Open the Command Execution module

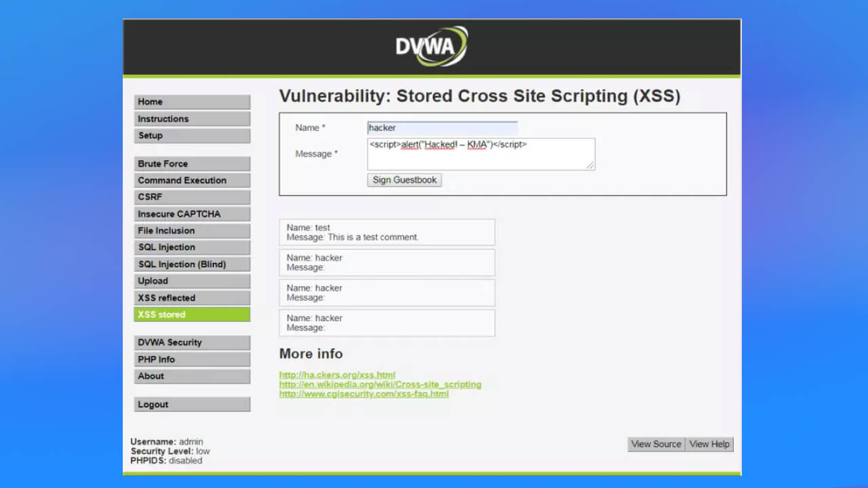pyautogui.click(x=192, y=180)
